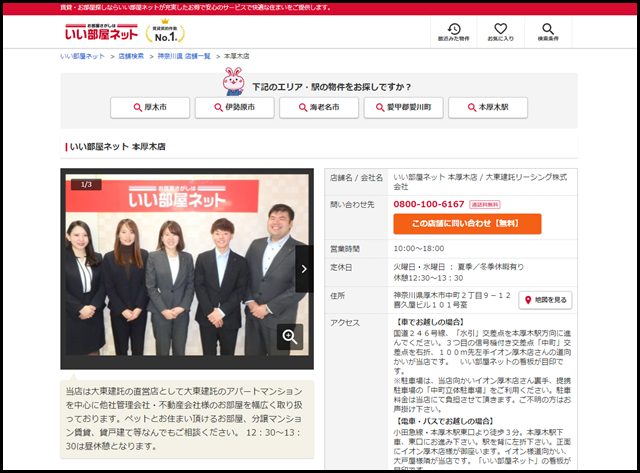Open search conditions magnifier icon in header
The image size is (640, 473).
tap(548, 32)
